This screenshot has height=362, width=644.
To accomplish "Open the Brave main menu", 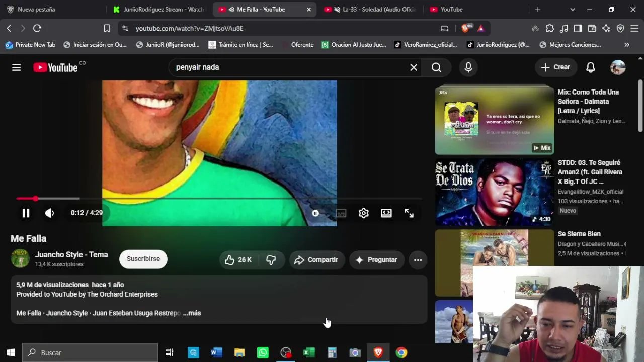I will [634, 29].
